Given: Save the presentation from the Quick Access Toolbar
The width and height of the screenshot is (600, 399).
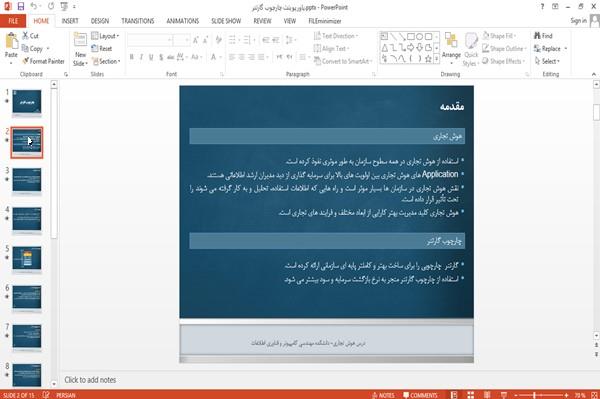Looking at the screenshot, I should coord(21,7).
